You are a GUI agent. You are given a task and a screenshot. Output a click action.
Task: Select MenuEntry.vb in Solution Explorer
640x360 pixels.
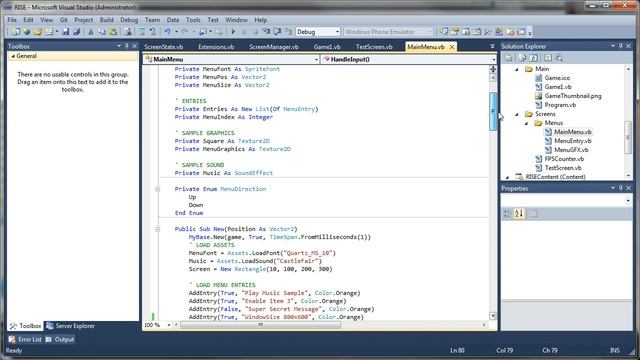(x=572, y=141)
